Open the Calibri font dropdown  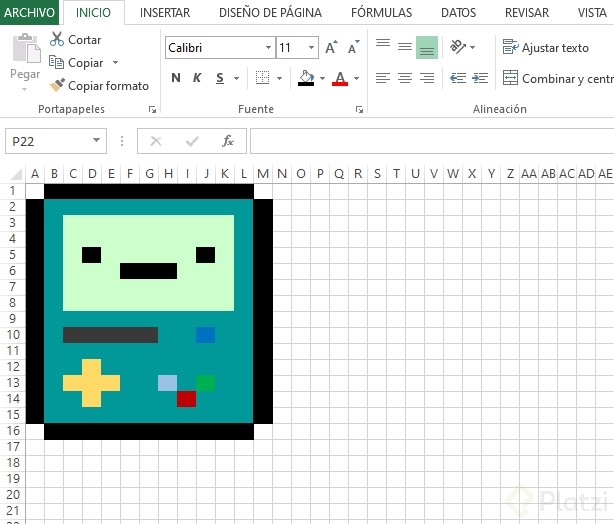coord(268,47)
